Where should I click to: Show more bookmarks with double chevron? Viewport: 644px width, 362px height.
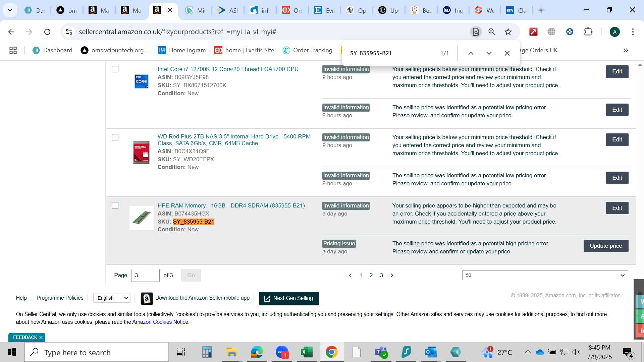click(626, 50)
